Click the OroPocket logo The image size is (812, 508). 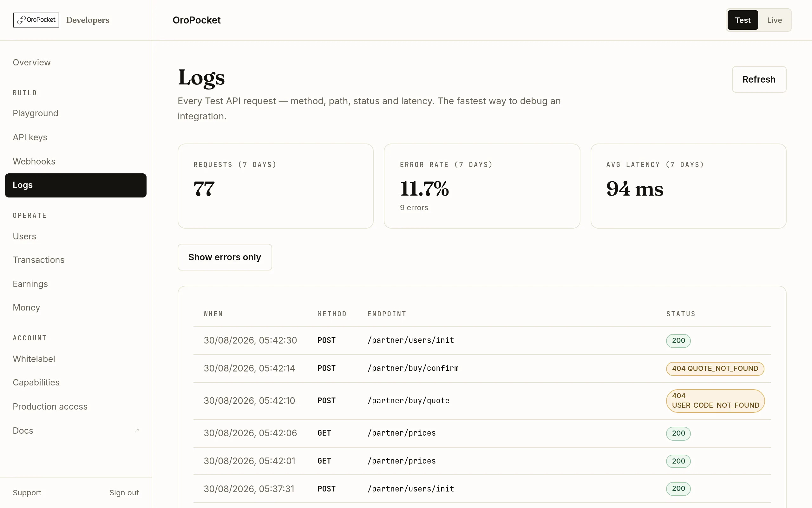[36, 20]
